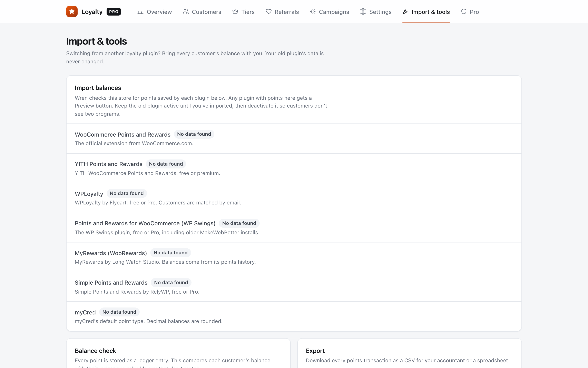Select the Import & tools tab

[x=426, y=12]
